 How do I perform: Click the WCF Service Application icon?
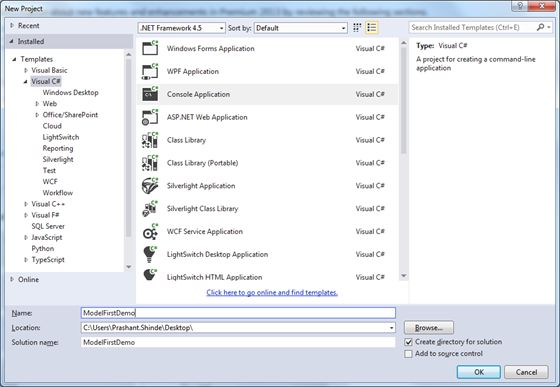click(x=150, y=231)
